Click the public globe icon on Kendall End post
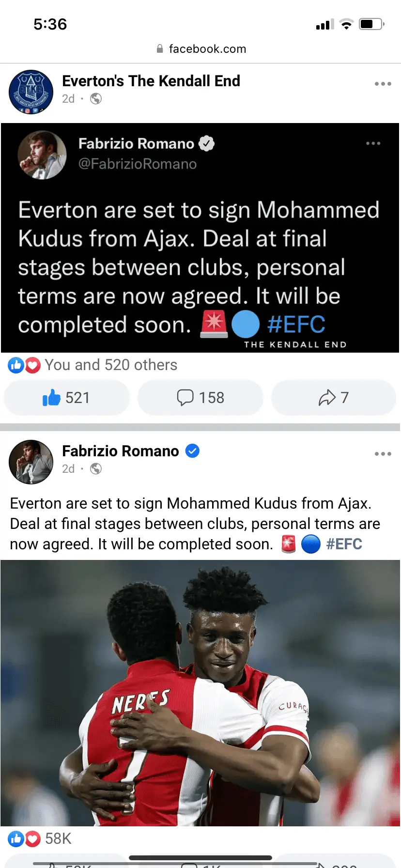The image size is (401, 868). (x=96, y=99)
